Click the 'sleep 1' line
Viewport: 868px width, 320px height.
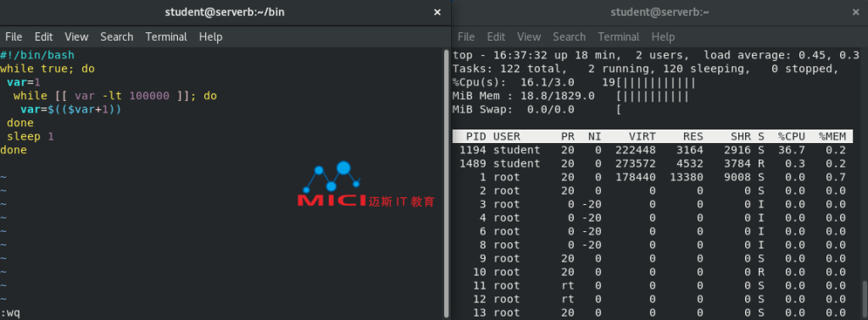pyautogui.click(x=31, y=136)
